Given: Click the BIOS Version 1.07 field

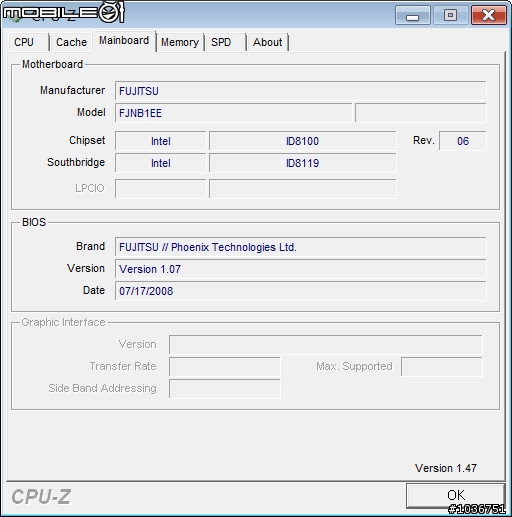Looking at the screenshot, I should 300,269.
